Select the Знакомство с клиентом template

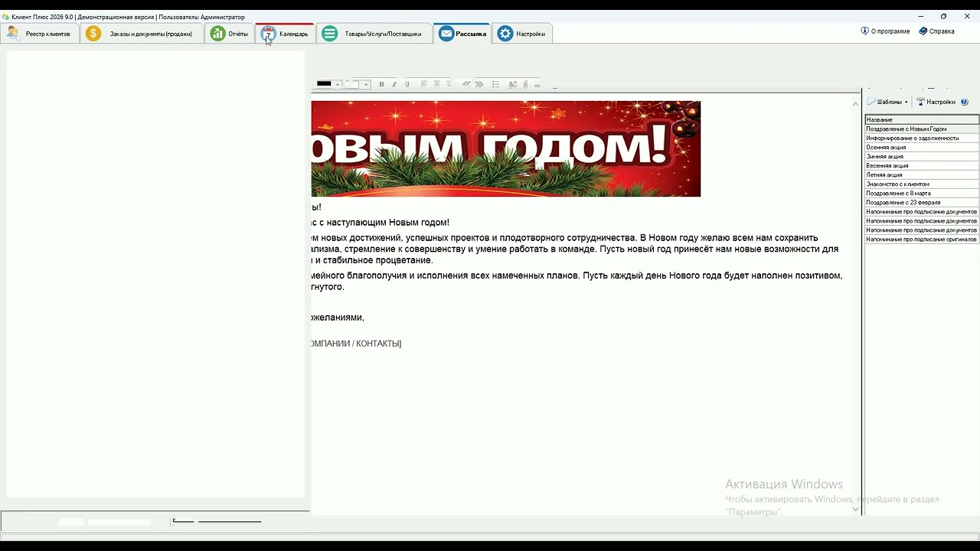(922, 184)
